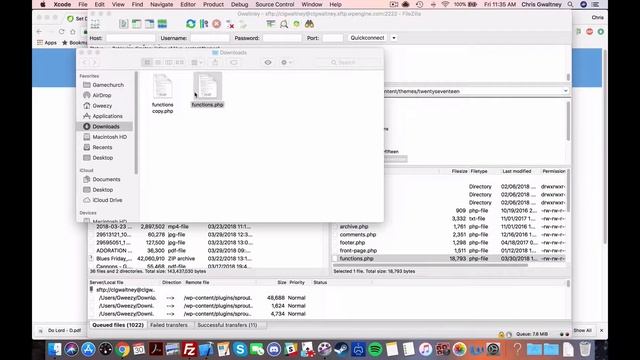The height and width of the screenshot is (360, 640).
Task: Open the Debug menu in menu bar
Action: point(240,4)
